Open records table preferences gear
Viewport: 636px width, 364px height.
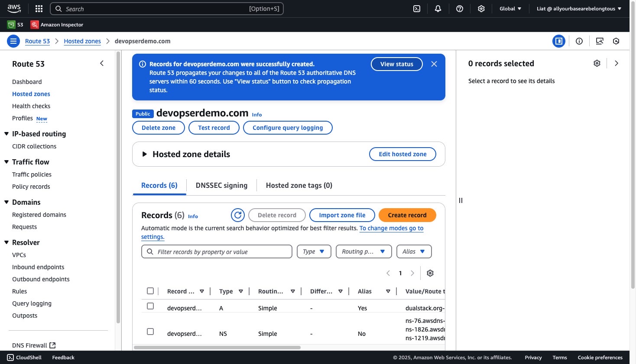pos(430,273)
